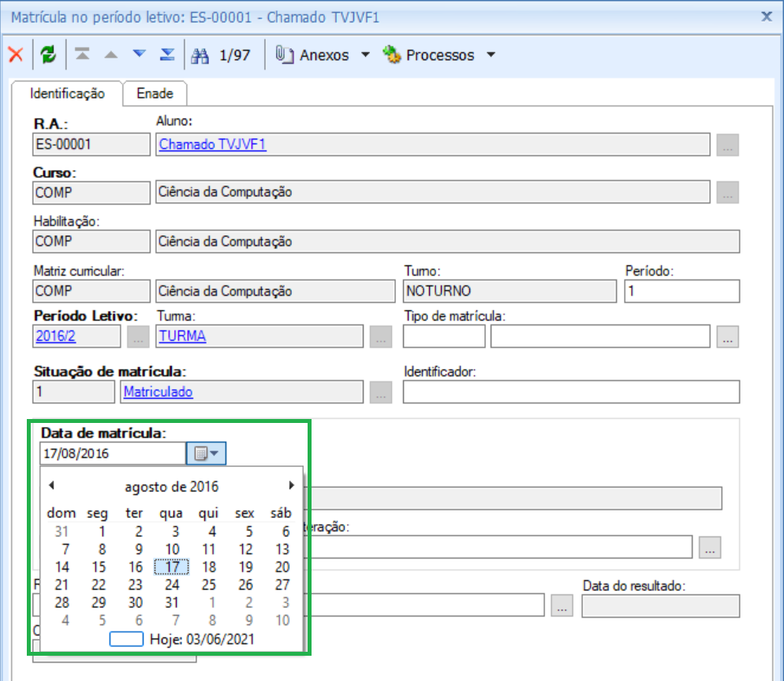Click Hoje: 03/06/2021 today link
The height and width of the screenshot is (681, 784).
click(x=202, y=639)
